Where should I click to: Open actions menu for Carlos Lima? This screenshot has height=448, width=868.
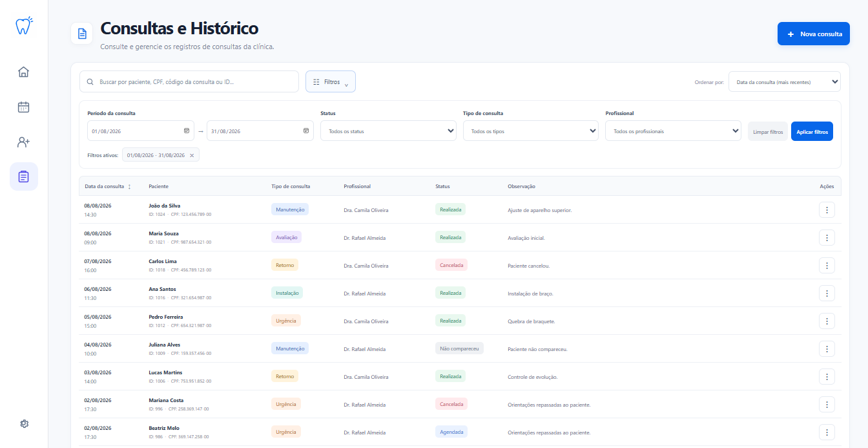[827, 266]
